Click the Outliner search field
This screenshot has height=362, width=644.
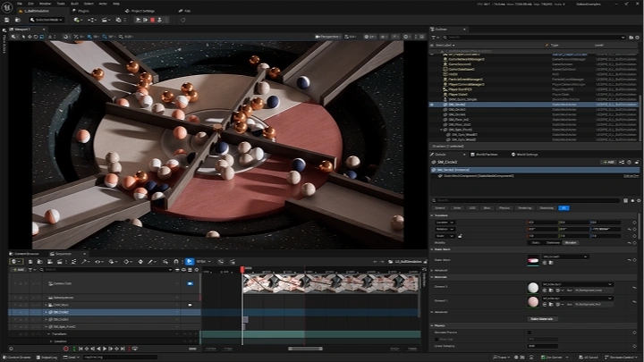click(x=533, y=38)
